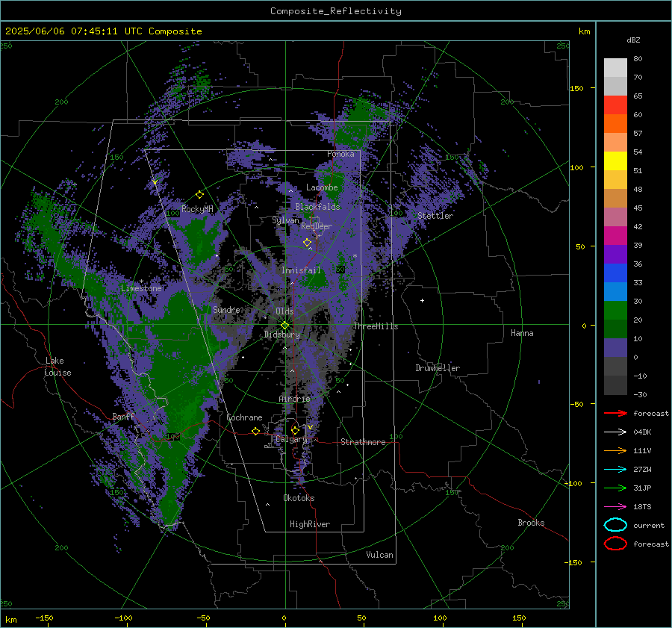This screenshot has width=672, height=628.
Task: Click the Drumheller city label
Action: pos(437,368)
